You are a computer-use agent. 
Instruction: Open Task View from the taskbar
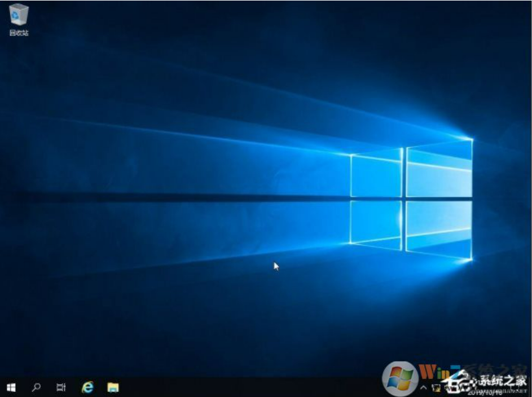pos(61,387)
